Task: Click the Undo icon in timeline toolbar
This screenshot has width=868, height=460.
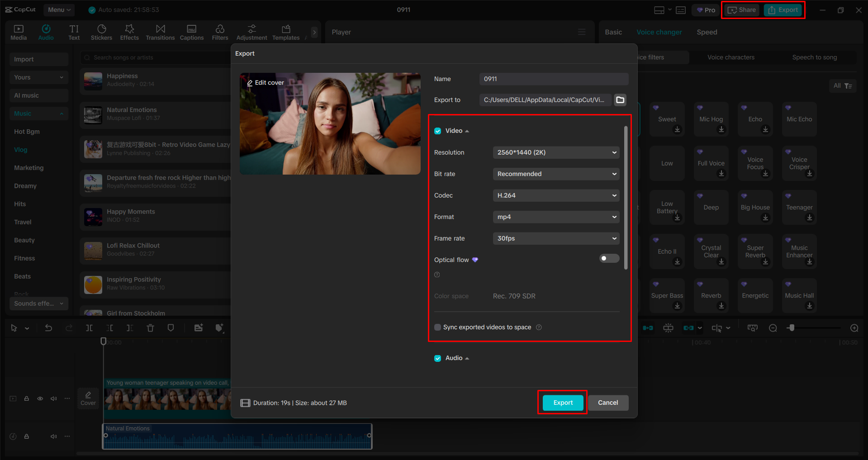Action: tap(48, 327)
